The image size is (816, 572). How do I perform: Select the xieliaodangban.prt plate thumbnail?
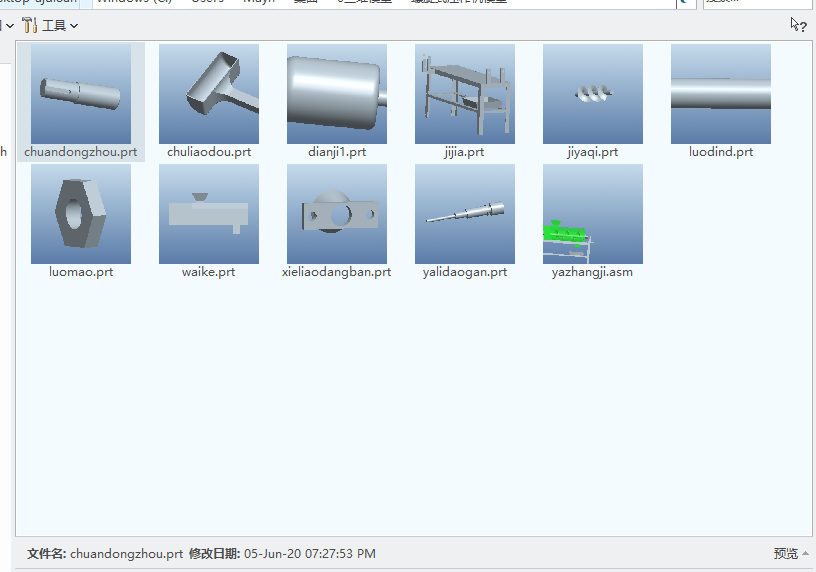(x=337, y=214)
